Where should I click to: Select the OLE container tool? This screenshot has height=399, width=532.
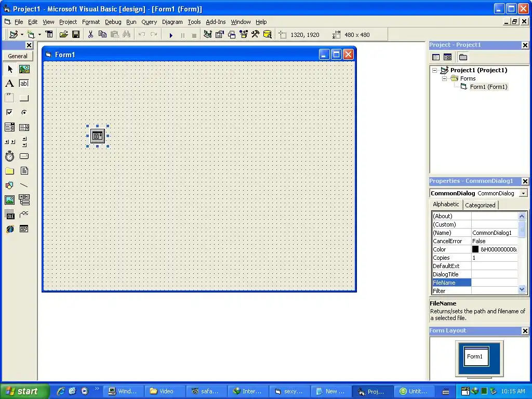(x=10, y=215)
